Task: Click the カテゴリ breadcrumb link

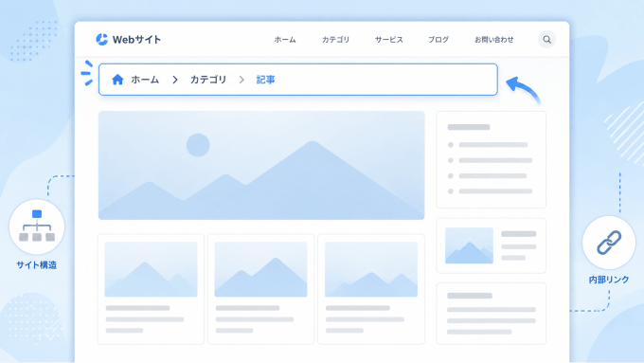Action: point(208,80)
